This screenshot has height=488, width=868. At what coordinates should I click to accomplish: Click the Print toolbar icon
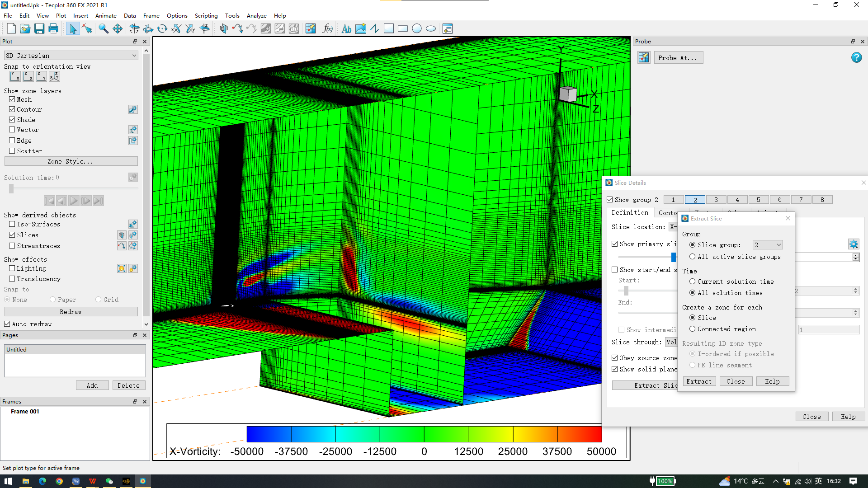pyautogui.click(x=53, y=29)
